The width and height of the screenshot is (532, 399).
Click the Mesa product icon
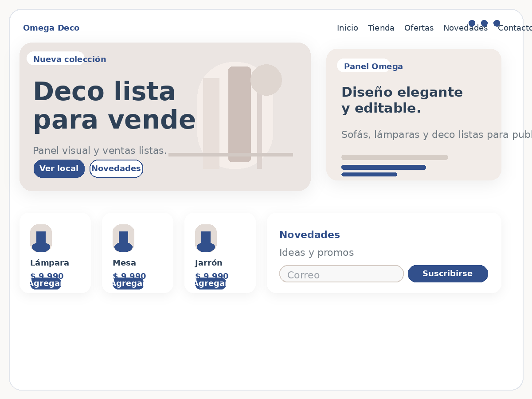coord(123,238)
